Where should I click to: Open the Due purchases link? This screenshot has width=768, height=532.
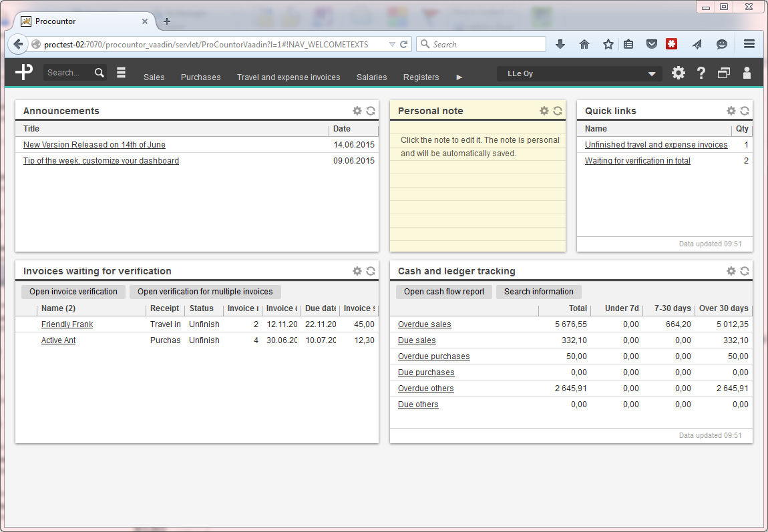pyautogui.click(x=426, y=373)
